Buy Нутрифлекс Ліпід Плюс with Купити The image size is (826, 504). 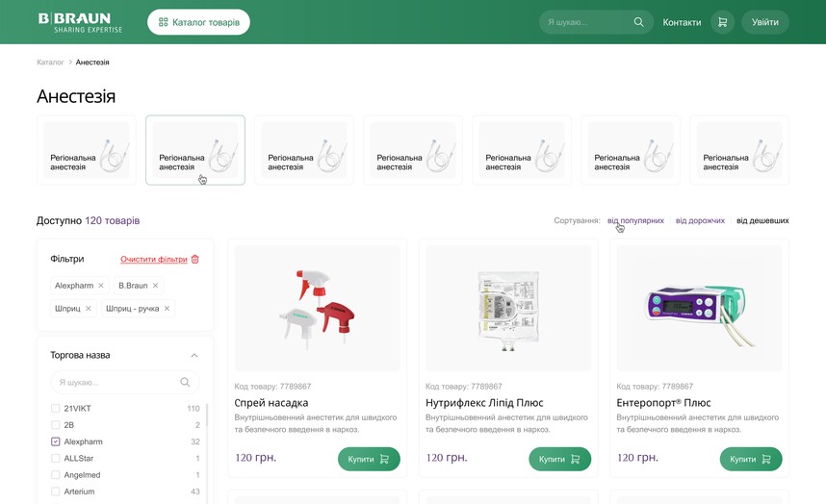point(560,459)
